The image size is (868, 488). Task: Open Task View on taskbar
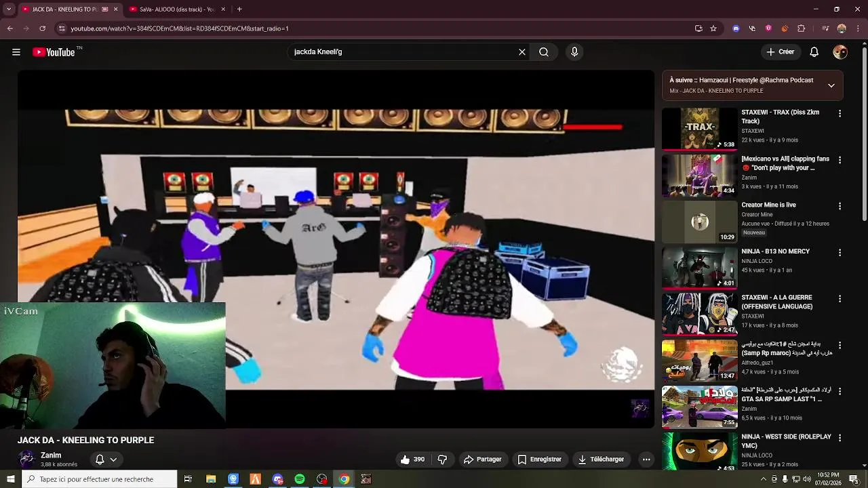tap(188, 479)
